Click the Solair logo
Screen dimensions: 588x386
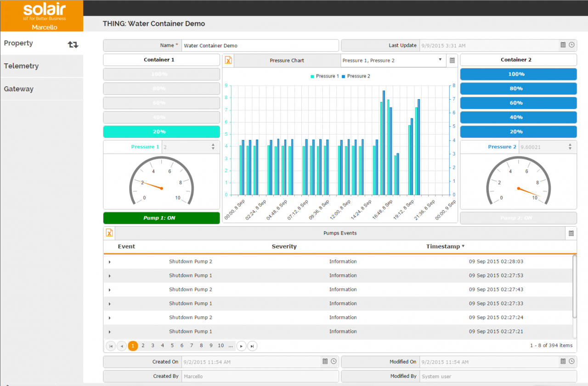pyautogui.click(x=45, y=11)
